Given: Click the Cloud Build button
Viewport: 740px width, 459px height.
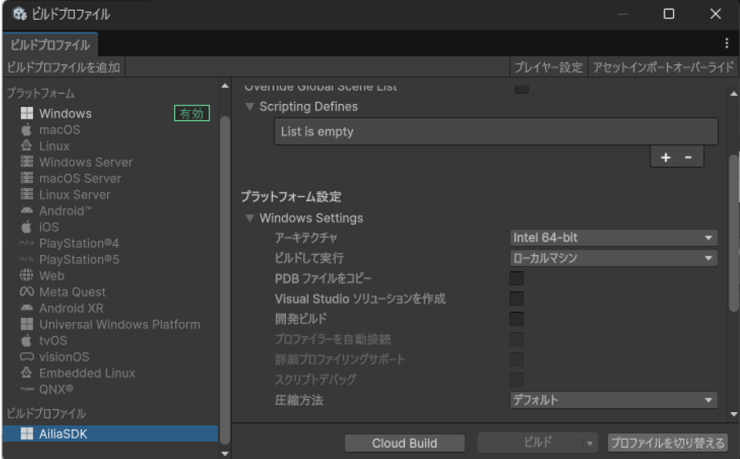Looking at the screenshot, I should pyautogui.click(x=405, y=443).
